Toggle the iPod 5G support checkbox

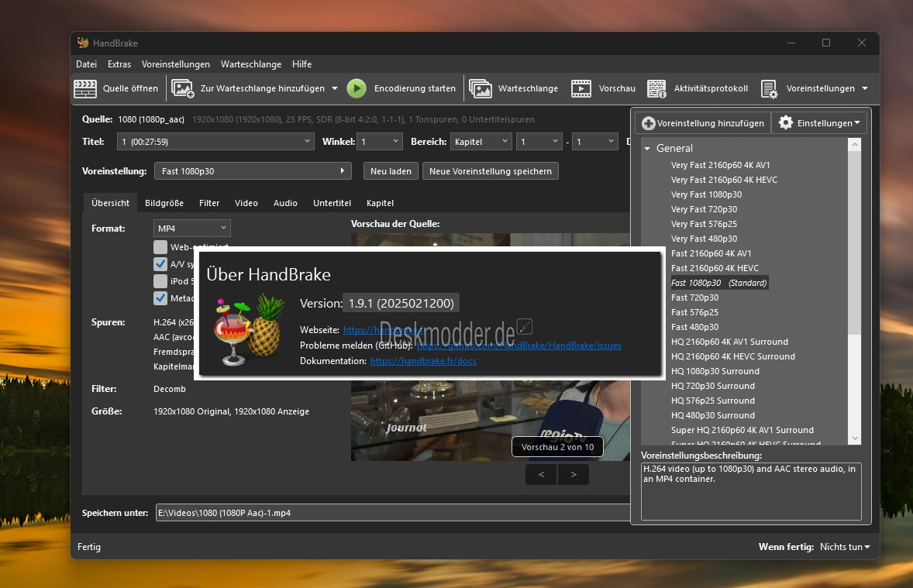pos(160,281)
